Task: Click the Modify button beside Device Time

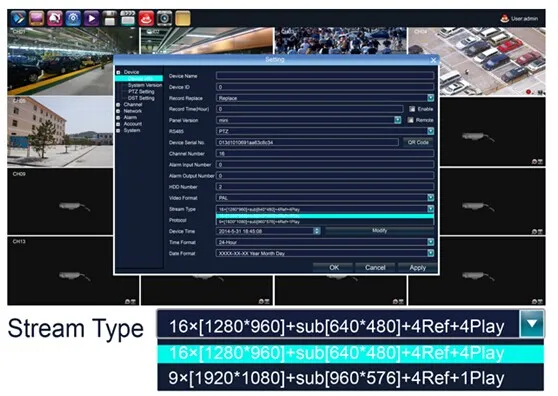Action: (x=379, y=231)
